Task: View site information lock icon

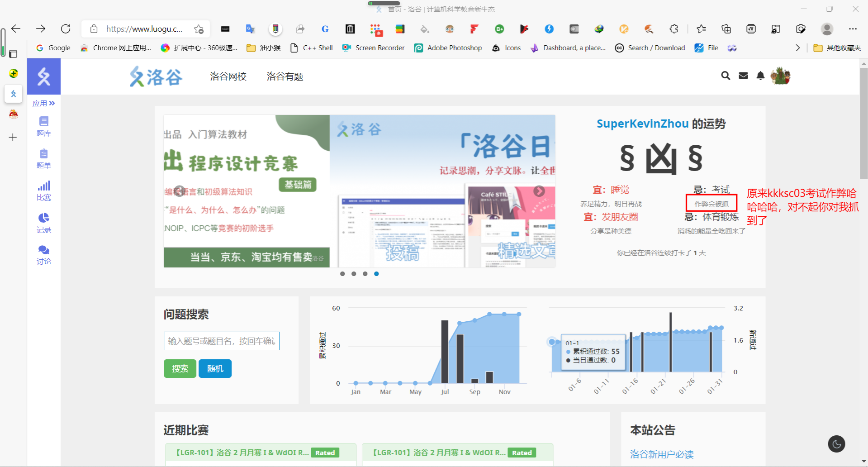Action: [x=94, y=29]
